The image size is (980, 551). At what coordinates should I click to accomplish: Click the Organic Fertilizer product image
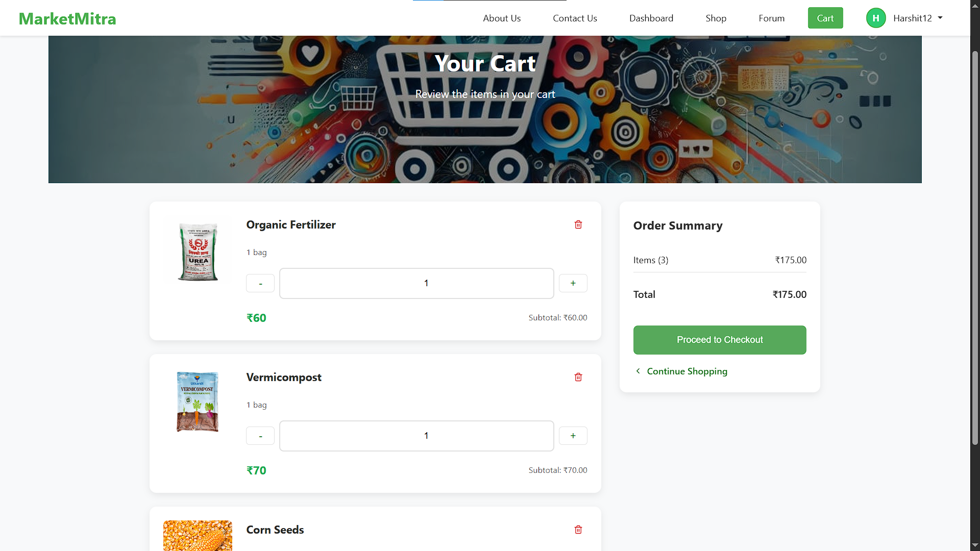tap(198, 252)
